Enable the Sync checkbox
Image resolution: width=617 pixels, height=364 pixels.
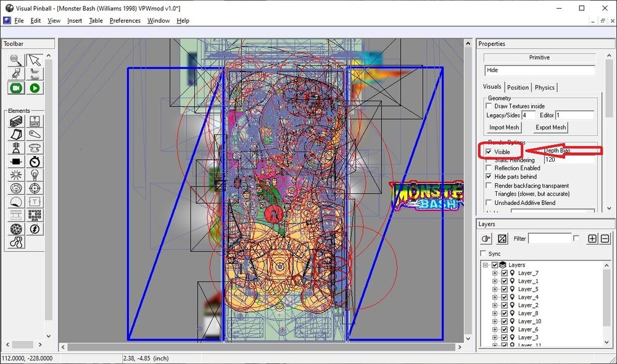483,254
